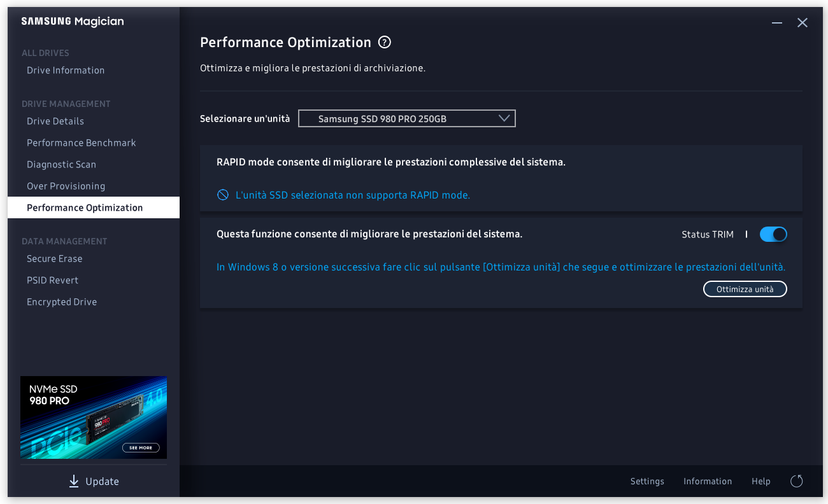
Task: Click the RAPID mode not supported message
Action: tap(353, 195)
